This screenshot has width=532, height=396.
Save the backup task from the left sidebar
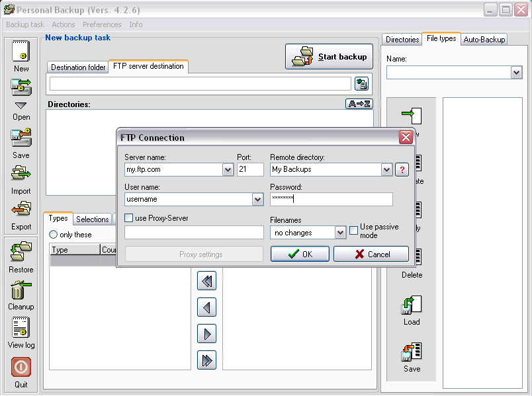pos(21,138)
